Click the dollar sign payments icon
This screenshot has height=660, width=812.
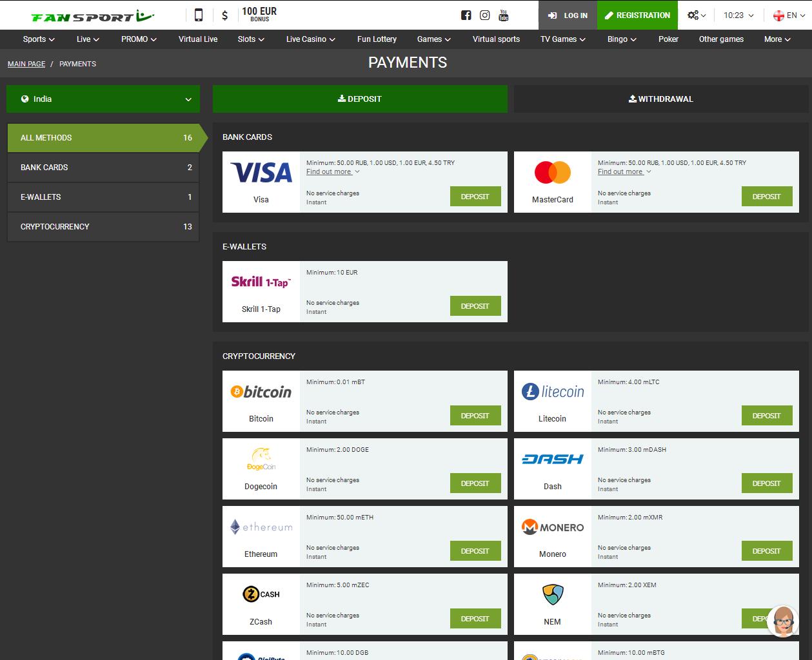click(224, 15)
